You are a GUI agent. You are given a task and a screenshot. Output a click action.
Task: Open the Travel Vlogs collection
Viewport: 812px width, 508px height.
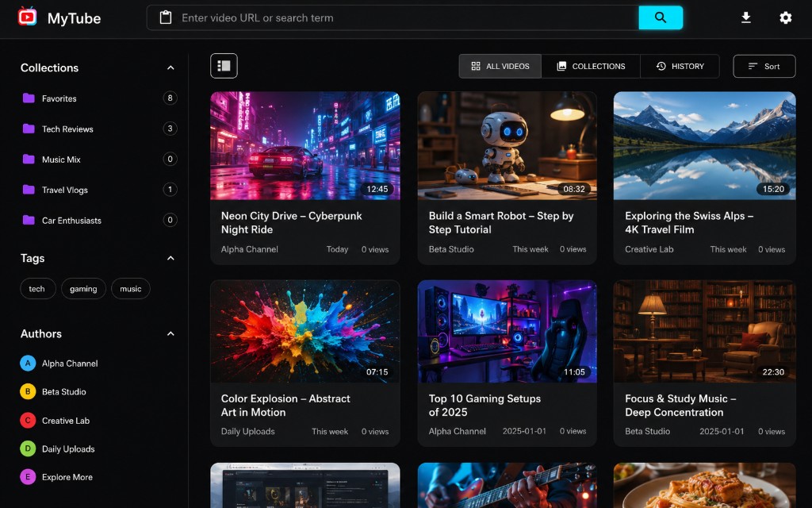(x=98, y=190)
